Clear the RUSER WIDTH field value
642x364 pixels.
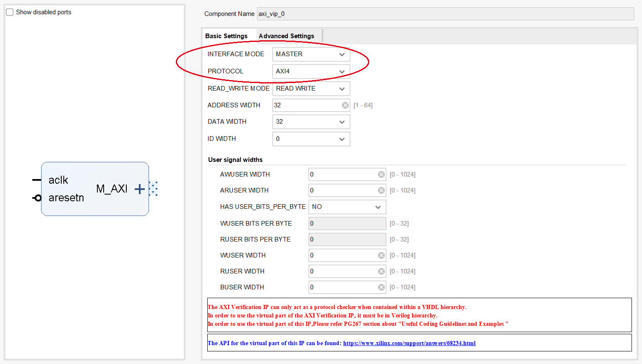pyautogui.click(x=381, y=271)
